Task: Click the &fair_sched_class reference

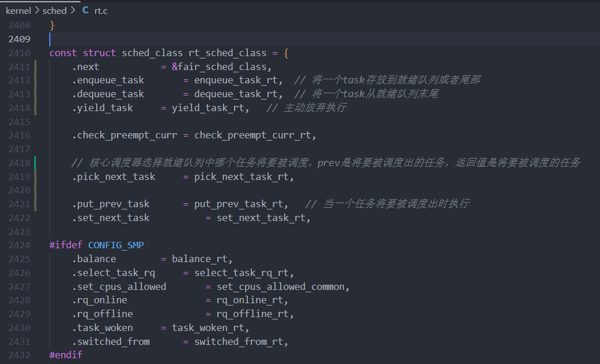Action: coord(221,67)
